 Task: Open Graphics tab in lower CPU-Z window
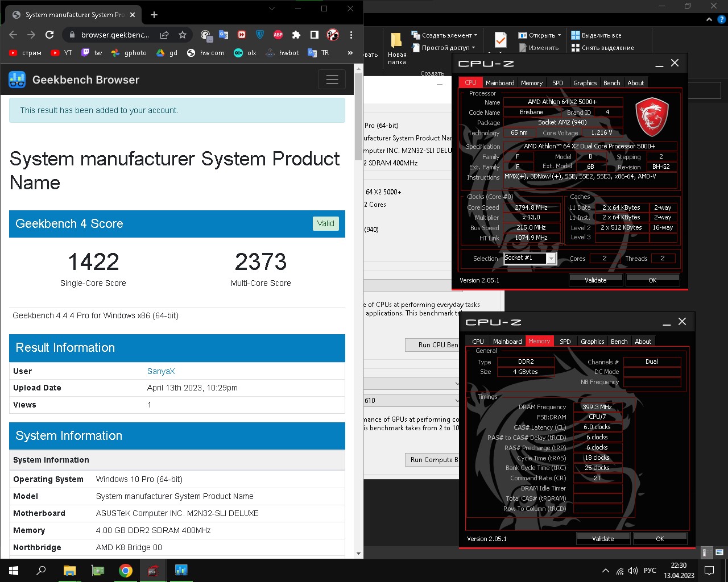593,342
